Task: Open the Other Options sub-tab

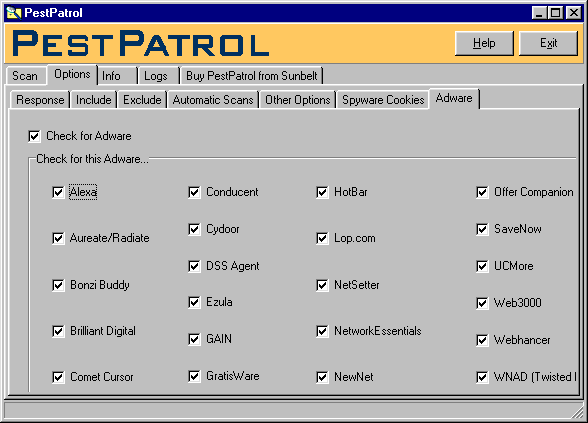Action: [298, 100]
